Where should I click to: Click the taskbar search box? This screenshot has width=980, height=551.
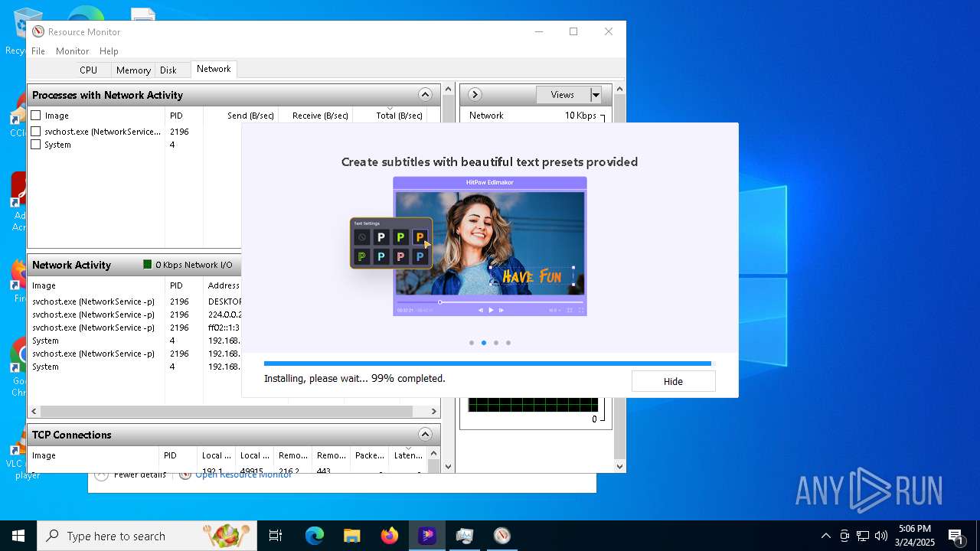[147, 536]
